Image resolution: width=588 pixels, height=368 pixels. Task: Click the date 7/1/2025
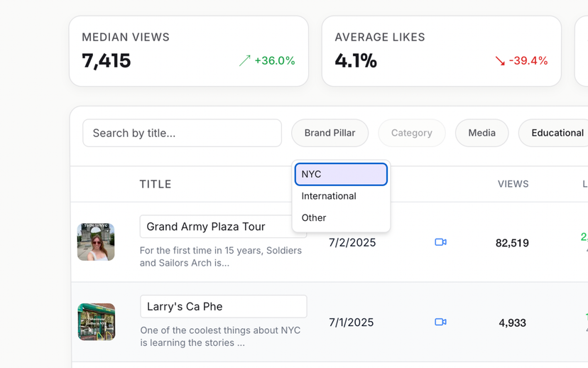click(x=352, y=323)
